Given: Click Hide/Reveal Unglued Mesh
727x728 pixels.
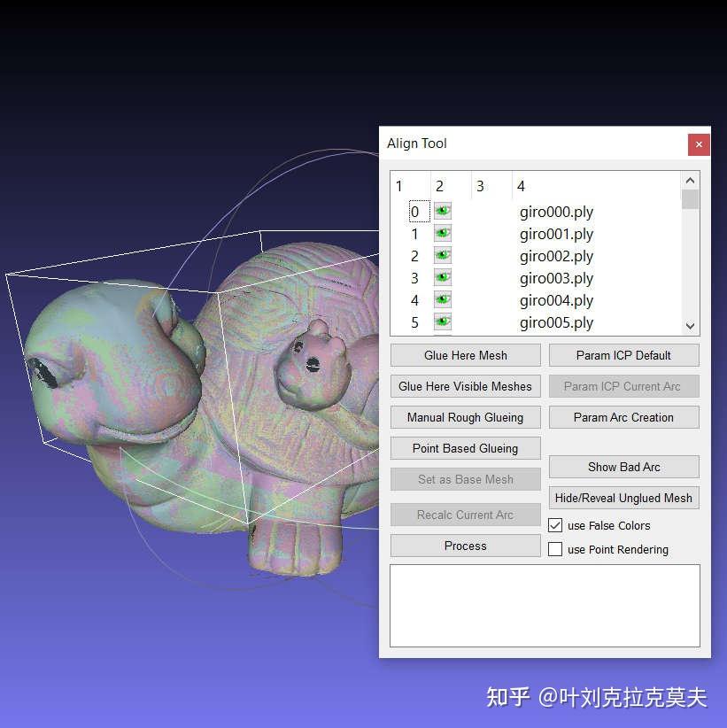Looking at the screenshot, I should tap(623, 498).
